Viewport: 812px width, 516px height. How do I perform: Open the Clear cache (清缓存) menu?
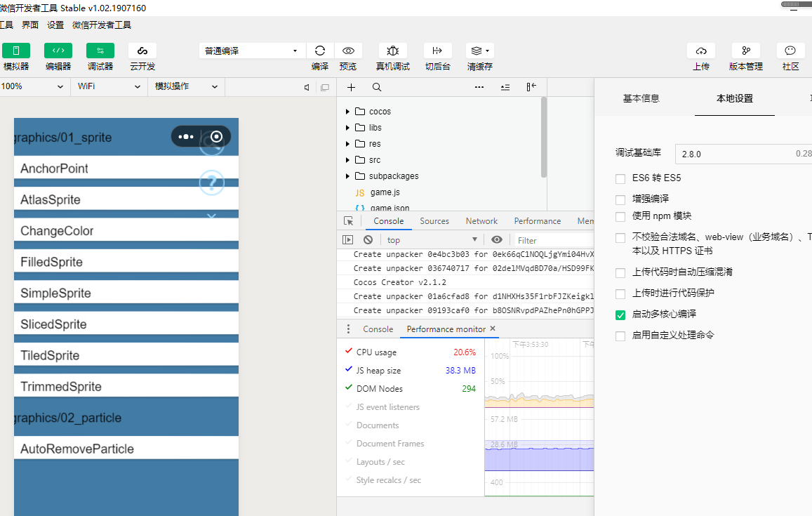(x=480, y=51)
